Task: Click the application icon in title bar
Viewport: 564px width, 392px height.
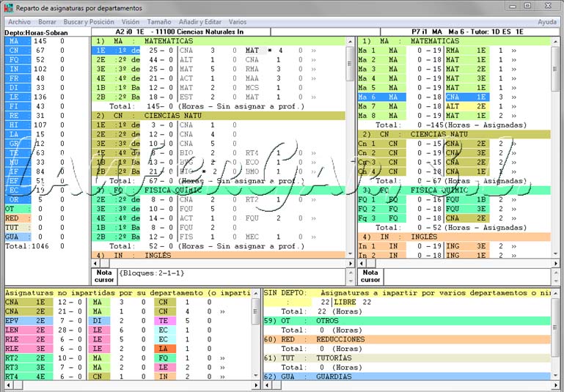Action: tap(8, 8)
